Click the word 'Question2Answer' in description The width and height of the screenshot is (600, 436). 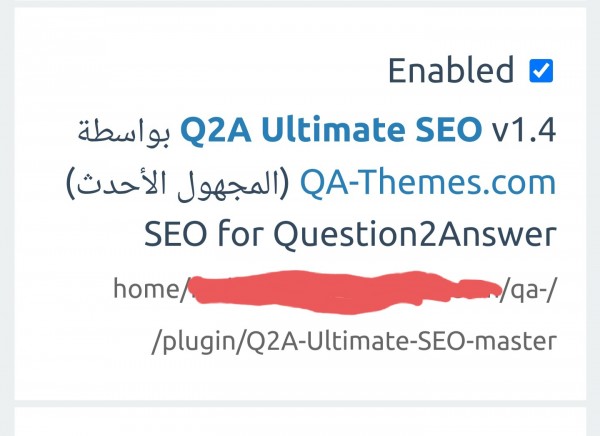[x=414, y=236]
